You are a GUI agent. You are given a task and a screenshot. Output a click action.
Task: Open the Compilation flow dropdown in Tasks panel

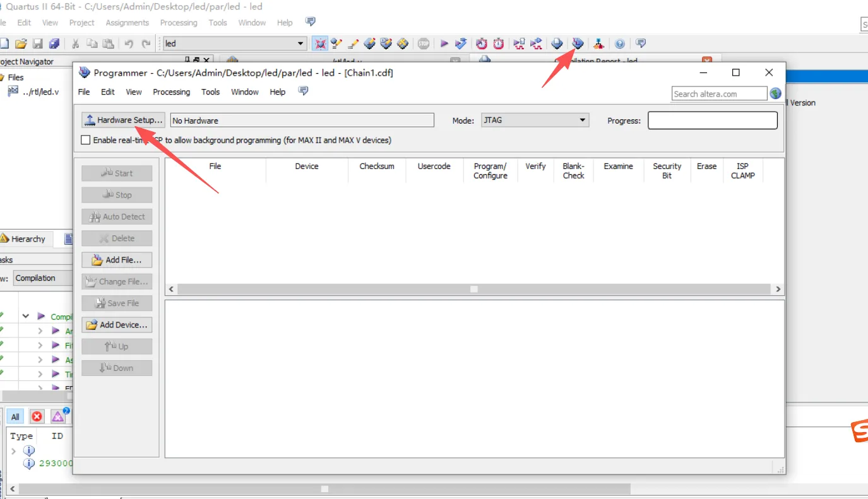click(x=42, y=278)
